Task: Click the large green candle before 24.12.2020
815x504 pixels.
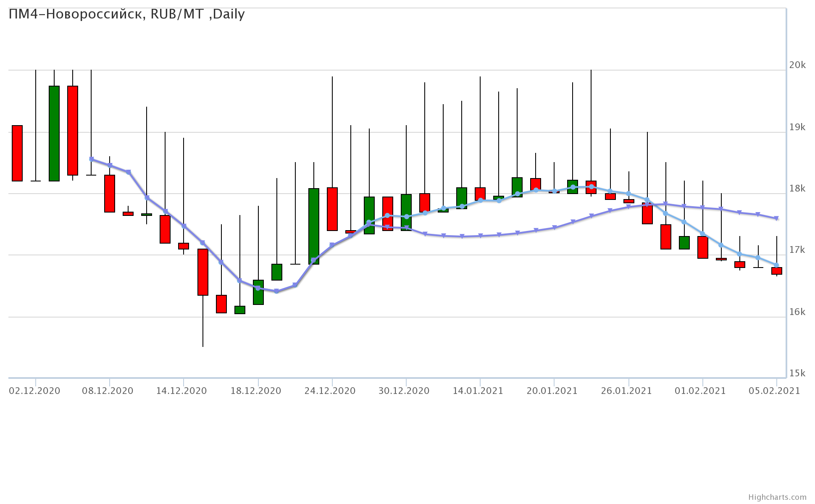Action: click(314, 226)
